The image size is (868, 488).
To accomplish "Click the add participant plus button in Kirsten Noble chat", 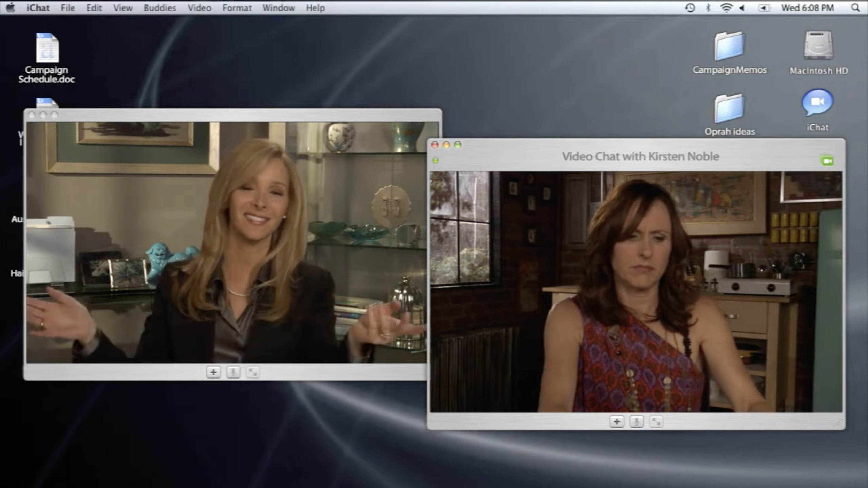I will click(x=617, y=421).
